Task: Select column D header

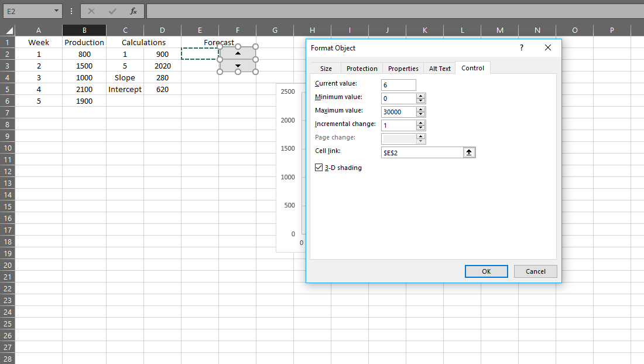Action: point(162,30)
